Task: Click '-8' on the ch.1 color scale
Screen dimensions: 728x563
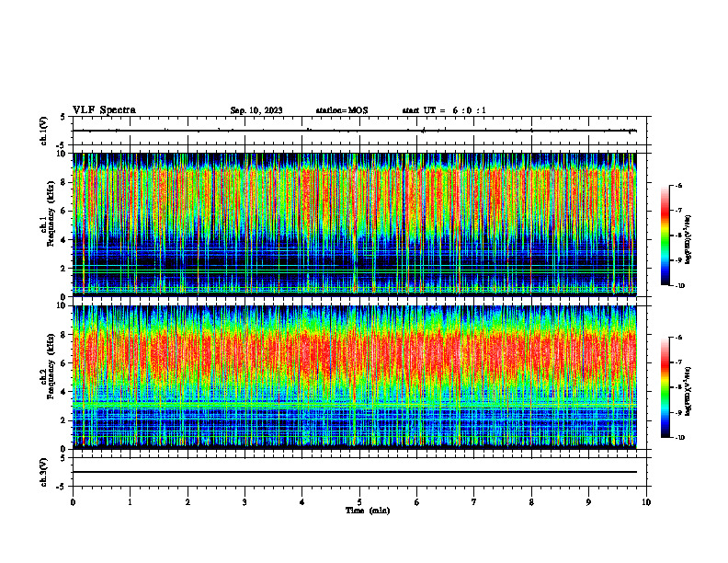Action: tap(678, 236)
